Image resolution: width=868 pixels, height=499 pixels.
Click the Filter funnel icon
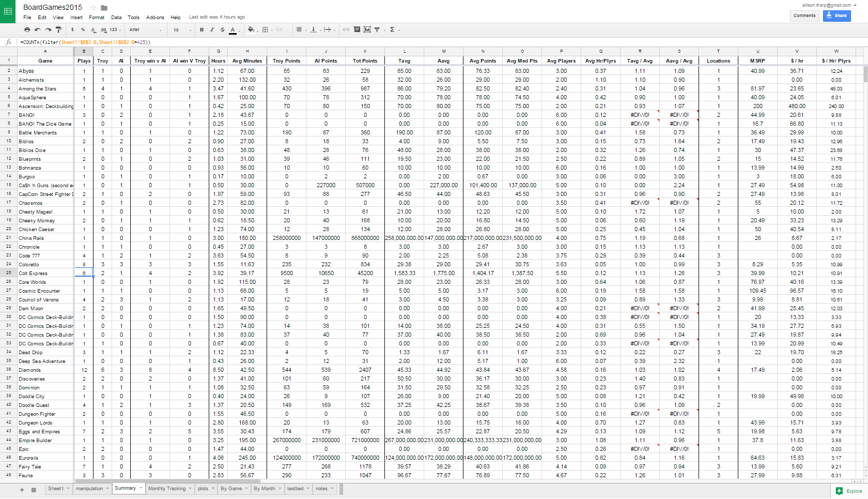pos(377,29)
